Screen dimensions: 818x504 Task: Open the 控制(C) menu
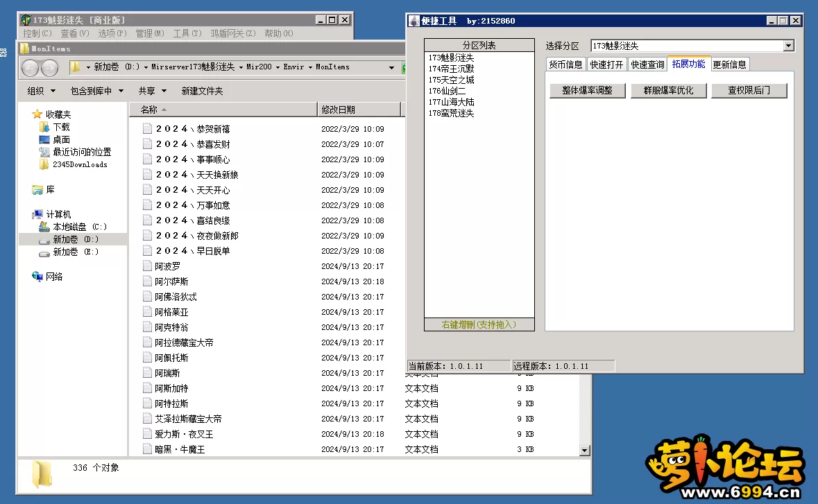(x=37, y=33)
